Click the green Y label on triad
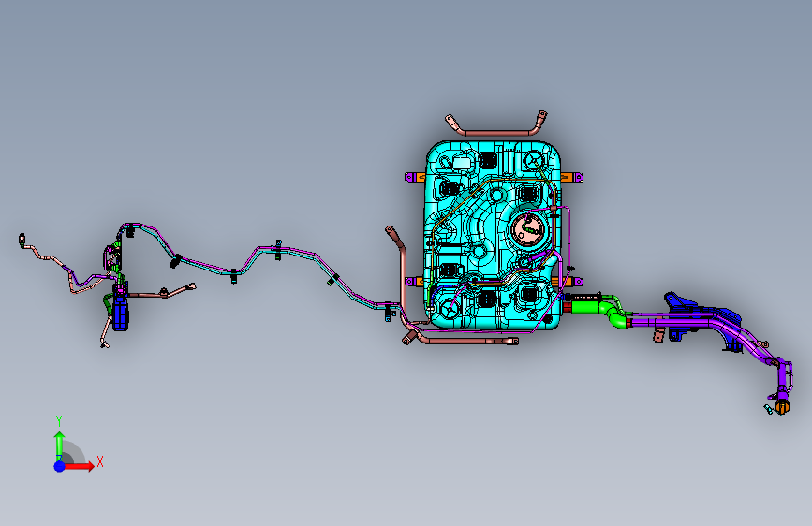 (x=59, y=421)
